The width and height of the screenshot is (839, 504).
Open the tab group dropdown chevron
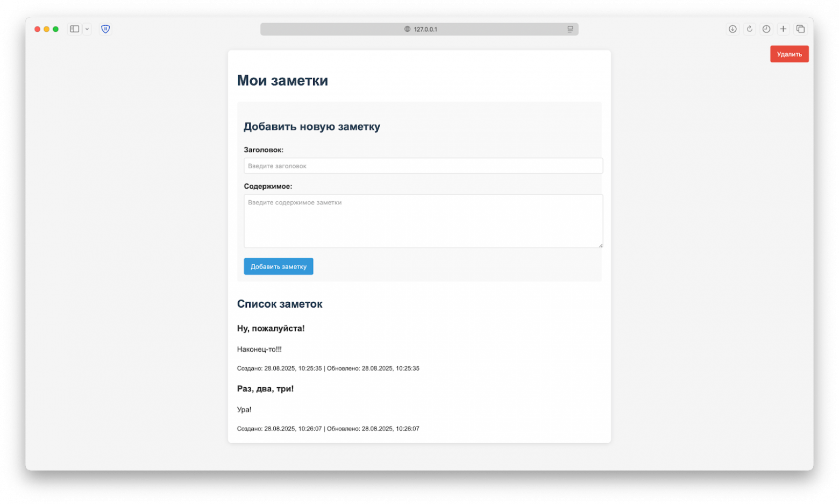(87, 29)
